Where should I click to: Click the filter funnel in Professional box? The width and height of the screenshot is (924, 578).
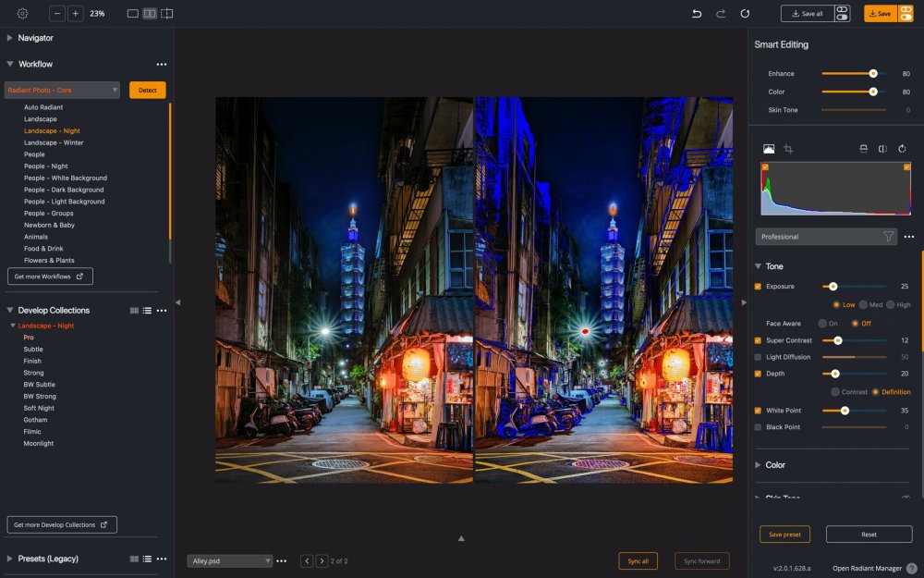point(888,237)
